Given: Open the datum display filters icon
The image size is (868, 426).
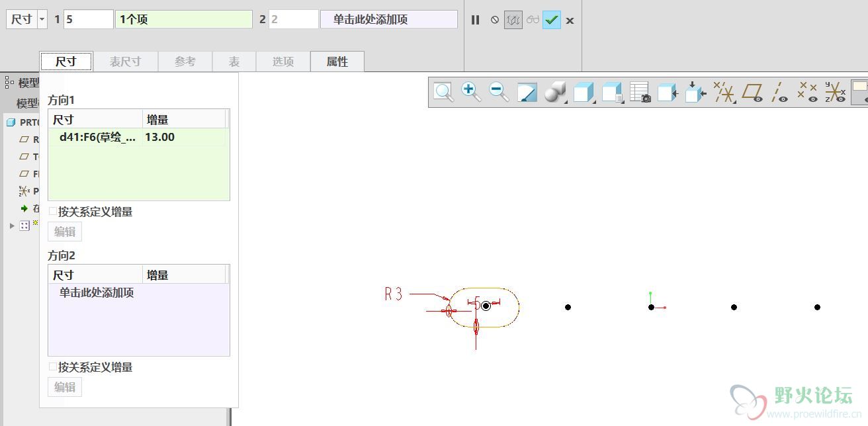Looking at the screenshot, I should [x=724, y=92].
